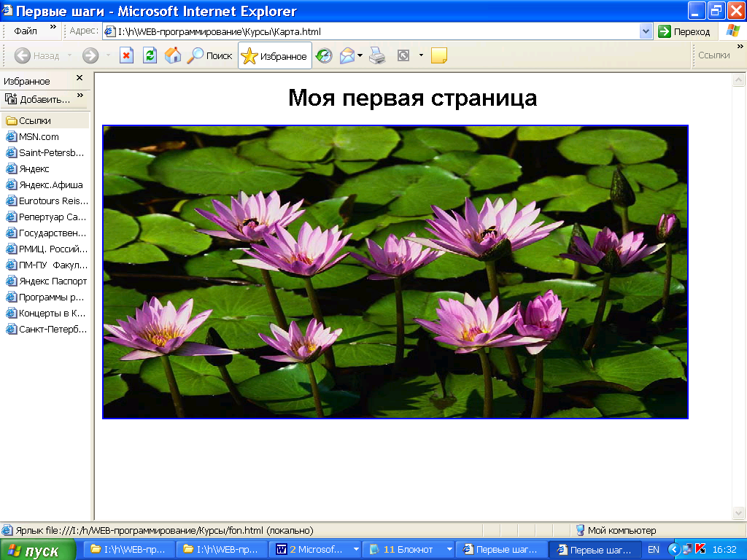Go to Home page icon
Screen dimensions: 747x560
173,55
